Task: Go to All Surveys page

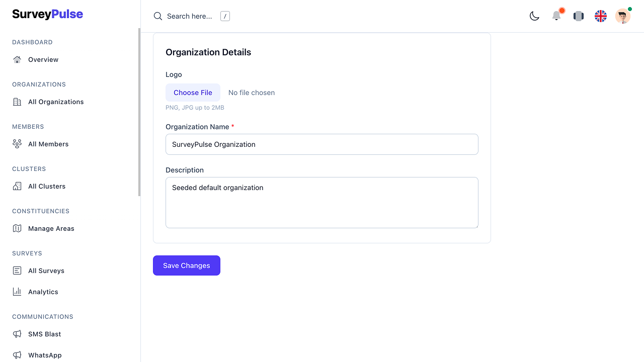Action: click(46, 270)
